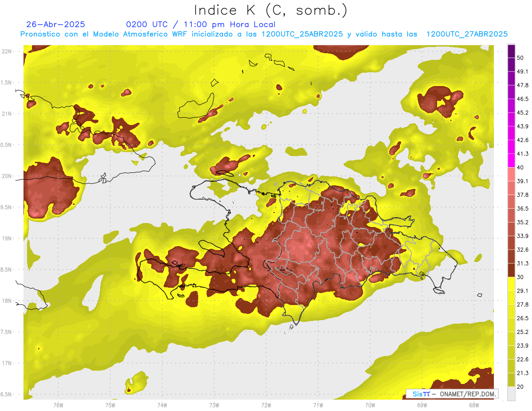This screenshot has height=411, width=532.
Task: Click the '70W' longitude label
Action: tap(370, 405)
